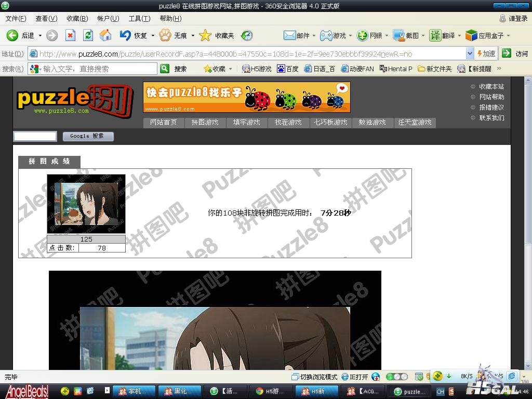
Task: Click the small puzzle thumbnail image
Action: pyautogui.click(x=86, y=204)
